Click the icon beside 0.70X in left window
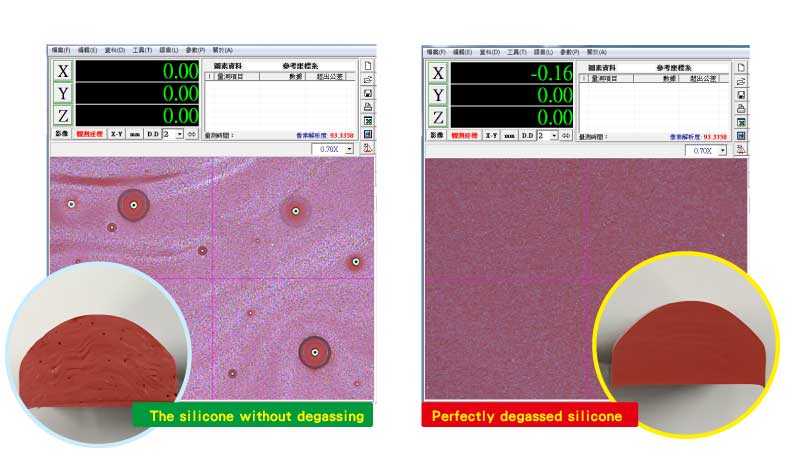The width and height of the screenshot is (800, 450). 367,148
